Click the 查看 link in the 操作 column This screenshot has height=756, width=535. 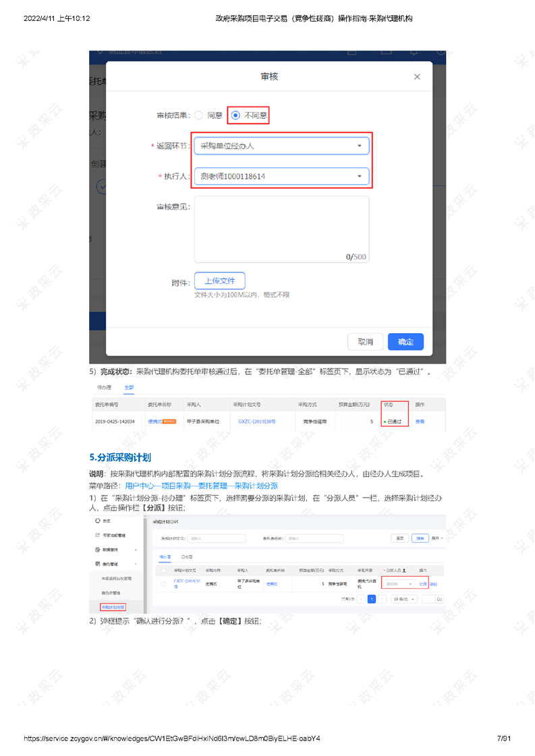point(420,421)
